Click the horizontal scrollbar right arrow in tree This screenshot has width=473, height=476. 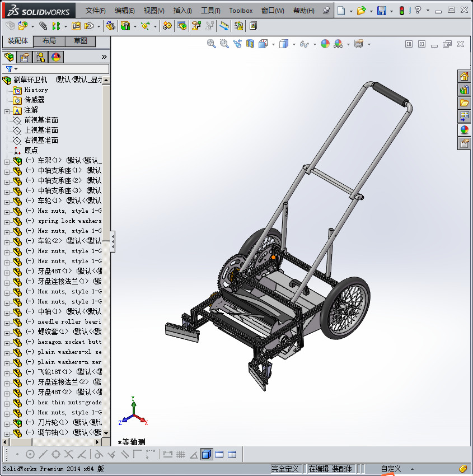(x=97, y=442)
